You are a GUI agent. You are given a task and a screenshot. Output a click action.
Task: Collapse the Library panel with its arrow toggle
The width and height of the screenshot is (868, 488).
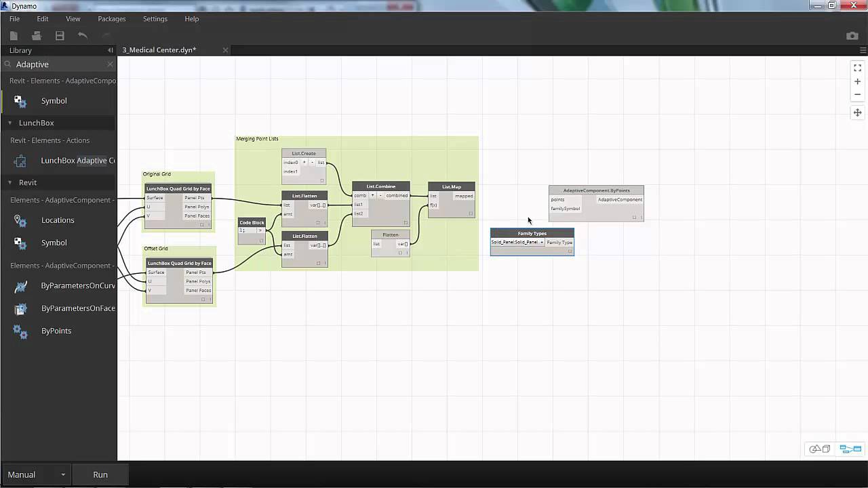pyautogui.click(x=111, y=50)
